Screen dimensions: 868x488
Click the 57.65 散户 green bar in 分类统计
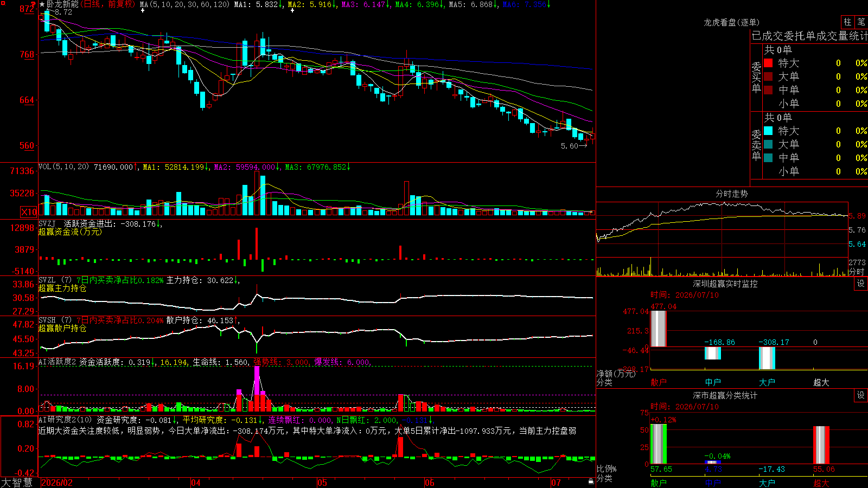(x=659, y=444)
